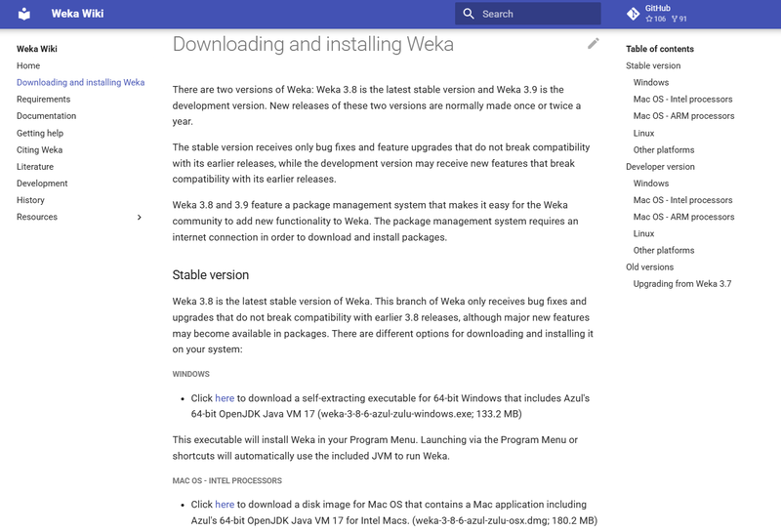Click the Weka Wiki logo icon
The width and height of the screenshot is (781, 532).
pos(23,14)
